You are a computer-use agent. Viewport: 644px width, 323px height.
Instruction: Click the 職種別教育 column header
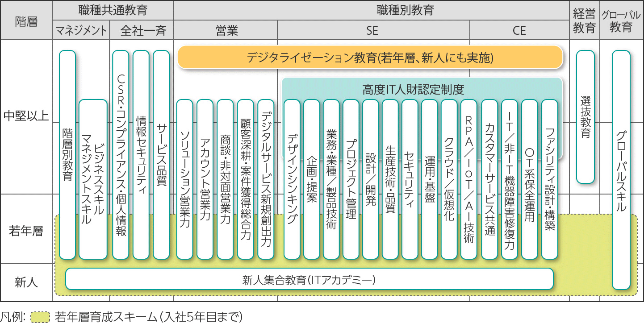coord(371,10)
